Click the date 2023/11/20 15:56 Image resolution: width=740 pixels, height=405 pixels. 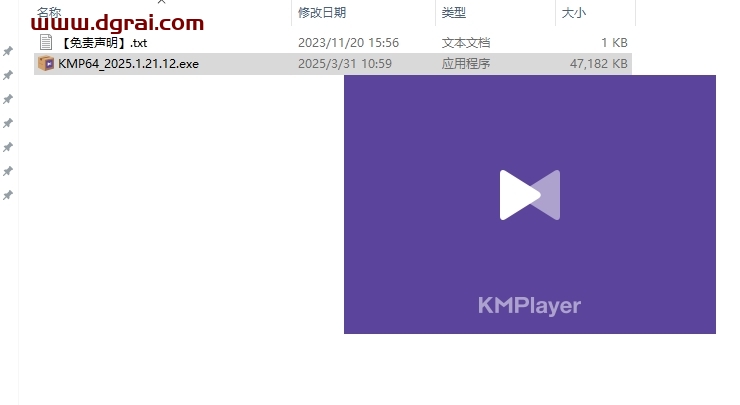click(x=348, y=43)
